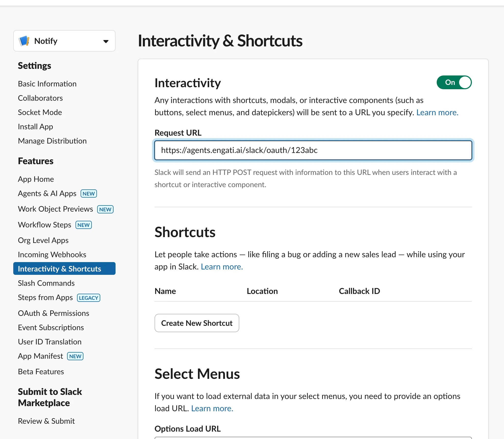Go to Review & Submit
The width and height of the screenshot is (504, 439).
pyautogui.click(x=46, y=421)
